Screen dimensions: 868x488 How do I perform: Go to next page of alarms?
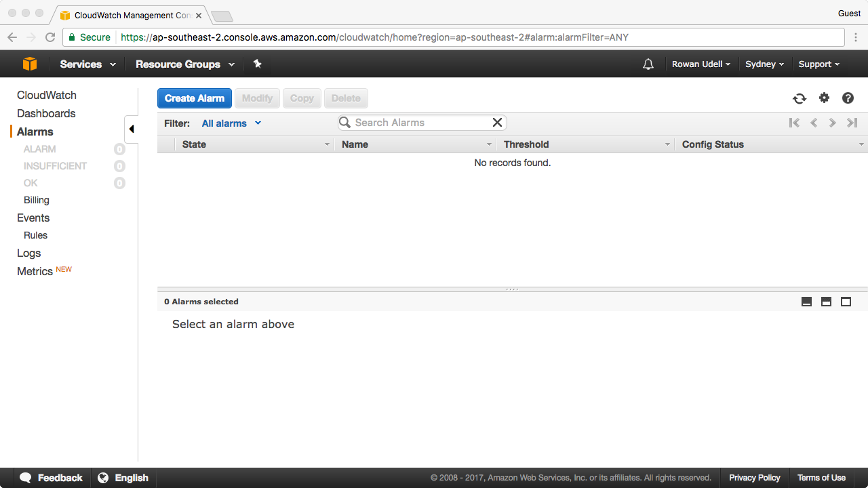click(832, 123)
